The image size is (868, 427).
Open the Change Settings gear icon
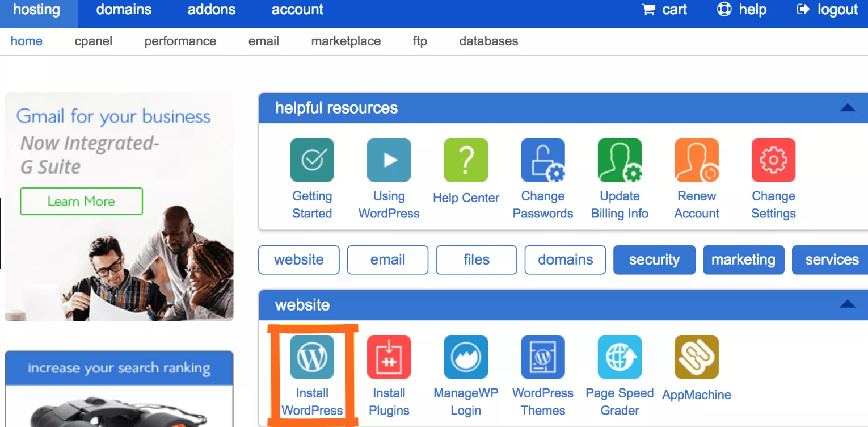coord(773,160)
